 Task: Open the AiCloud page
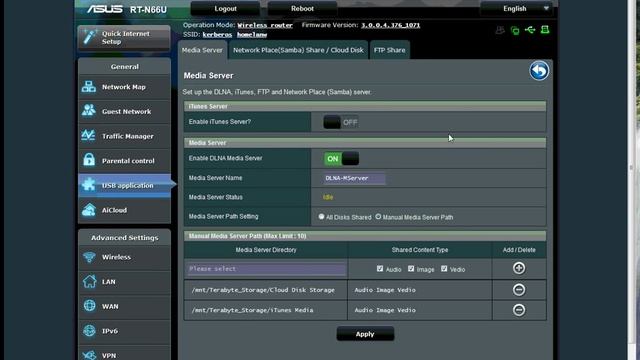click(x=124, y=210)
